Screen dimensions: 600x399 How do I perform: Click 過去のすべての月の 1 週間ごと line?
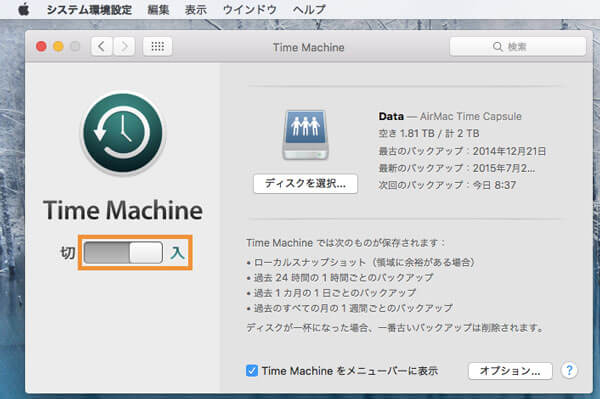[x=350, y=308]
